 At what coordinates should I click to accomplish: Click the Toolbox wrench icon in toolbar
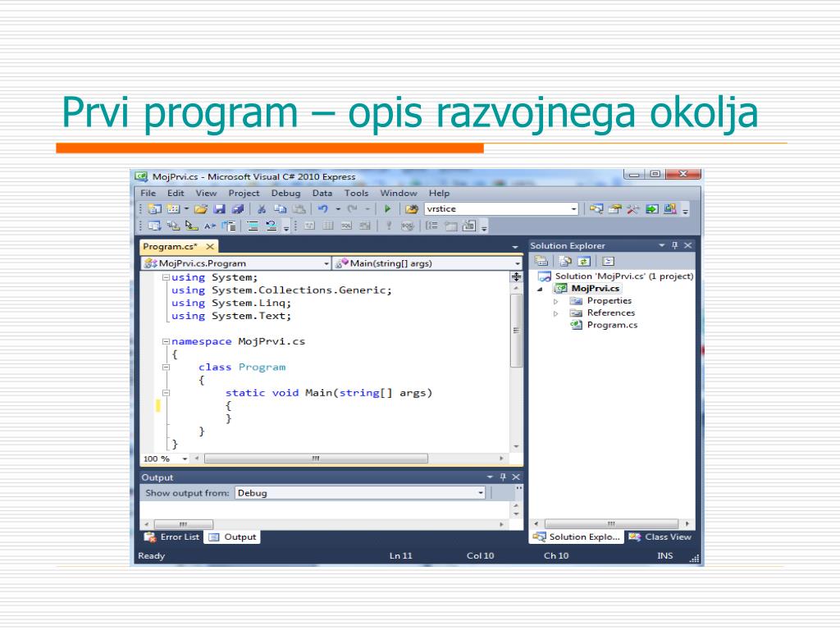(632, 209)
